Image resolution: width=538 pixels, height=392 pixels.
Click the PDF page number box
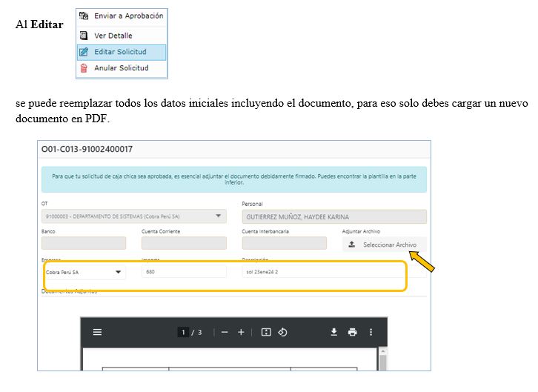[183, 332]
